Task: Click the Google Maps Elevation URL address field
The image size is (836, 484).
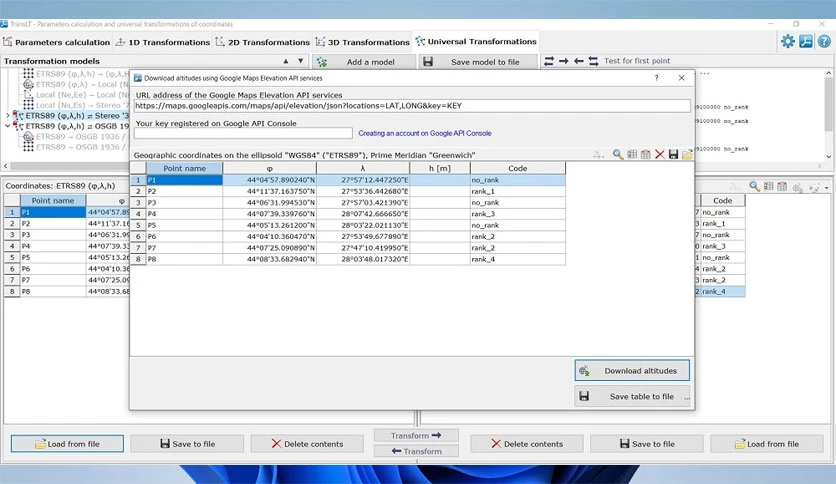Action: pos(412,106)
